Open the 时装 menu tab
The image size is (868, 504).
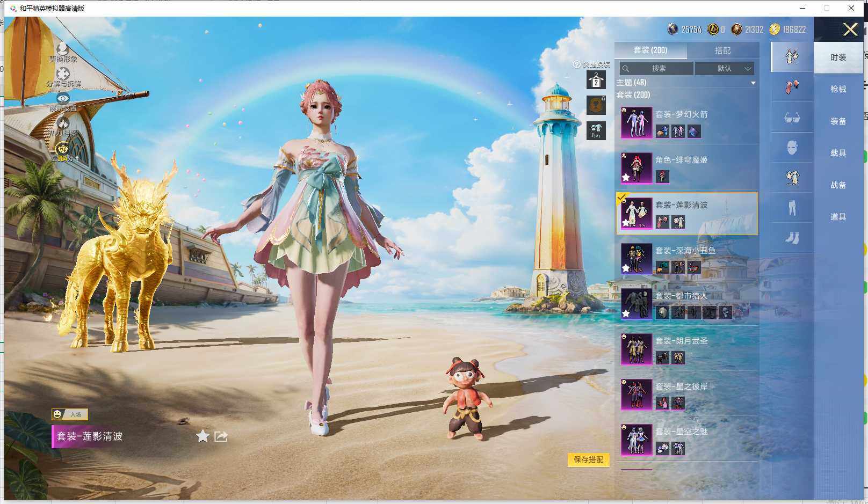838,57
